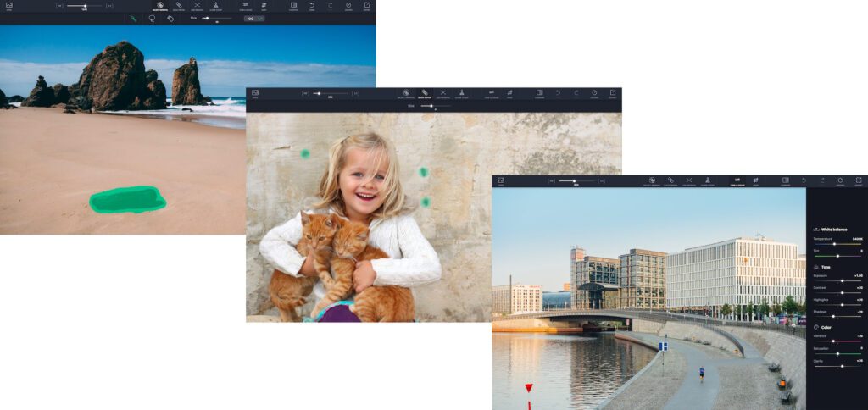Activate Clone Stamp in the beach photo window
Screen dimensions: 868x410
point(215,6)
